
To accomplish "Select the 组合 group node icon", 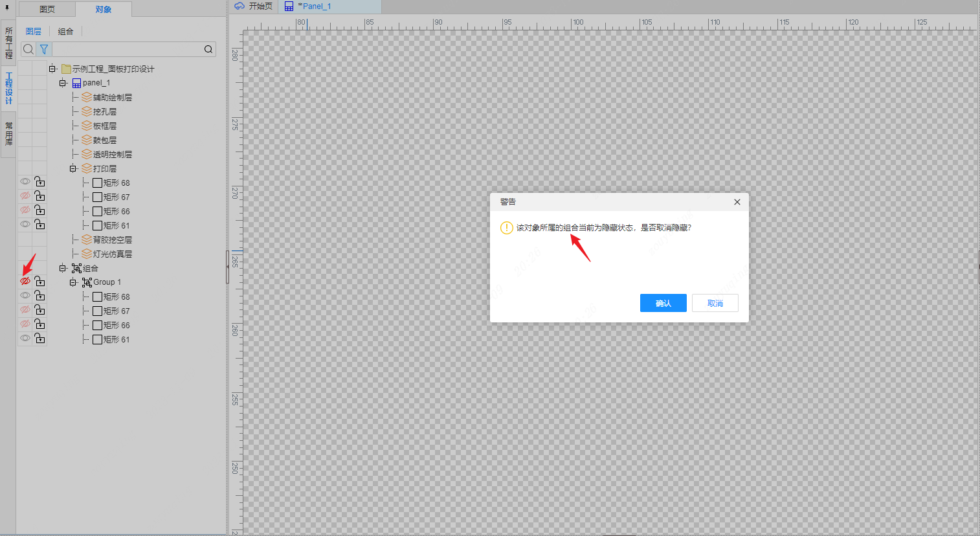I will 76,268.
